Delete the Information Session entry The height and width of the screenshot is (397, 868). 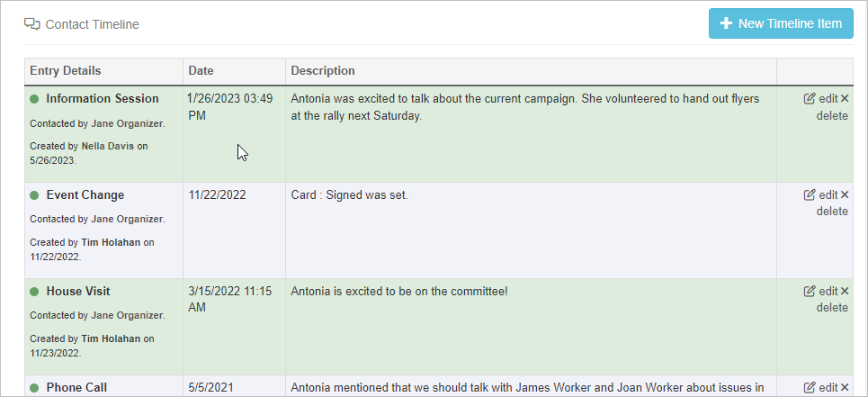point(832,116)
